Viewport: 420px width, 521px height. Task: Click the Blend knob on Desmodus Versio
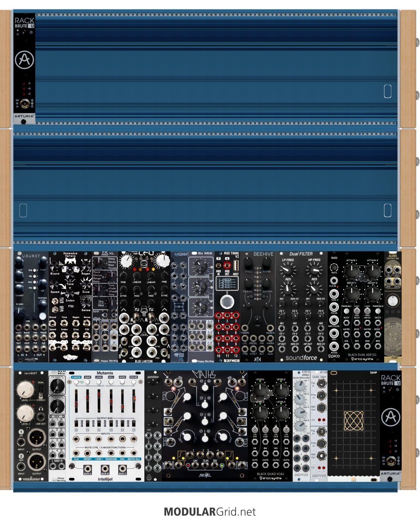54,266
